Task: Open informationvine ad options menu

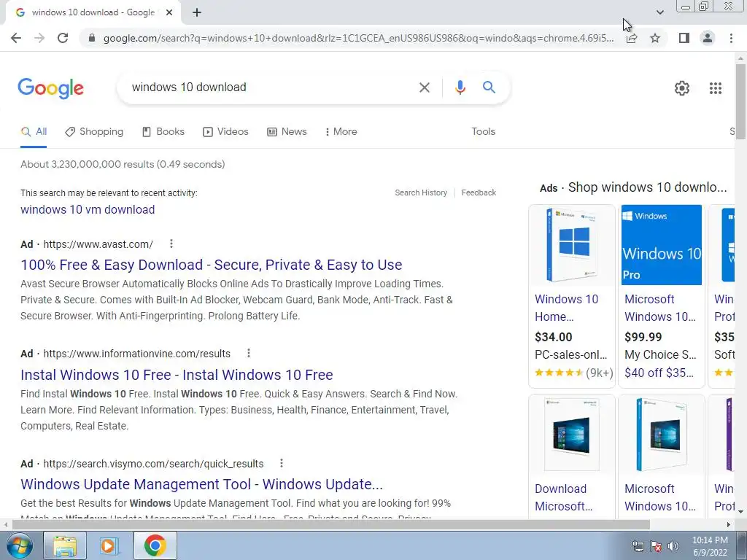Action: (x=248, y=354)
